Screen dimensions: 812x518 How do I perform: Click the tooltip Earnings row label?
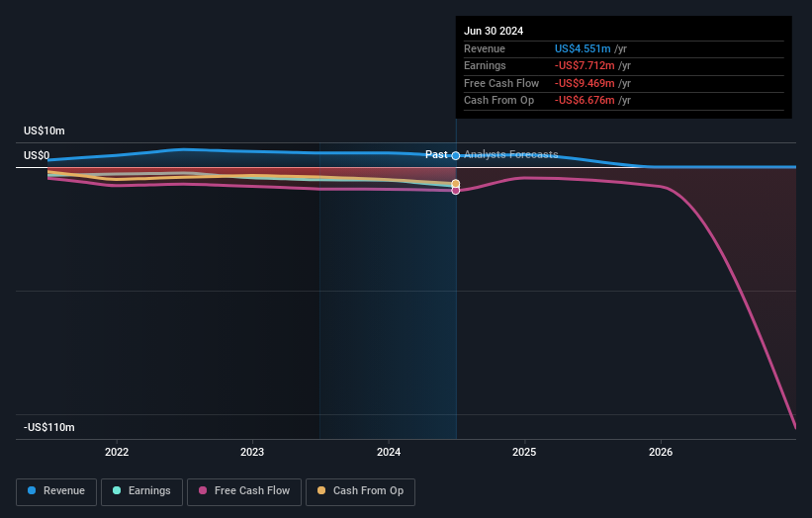pyautogui.click(x=485, y=65)
